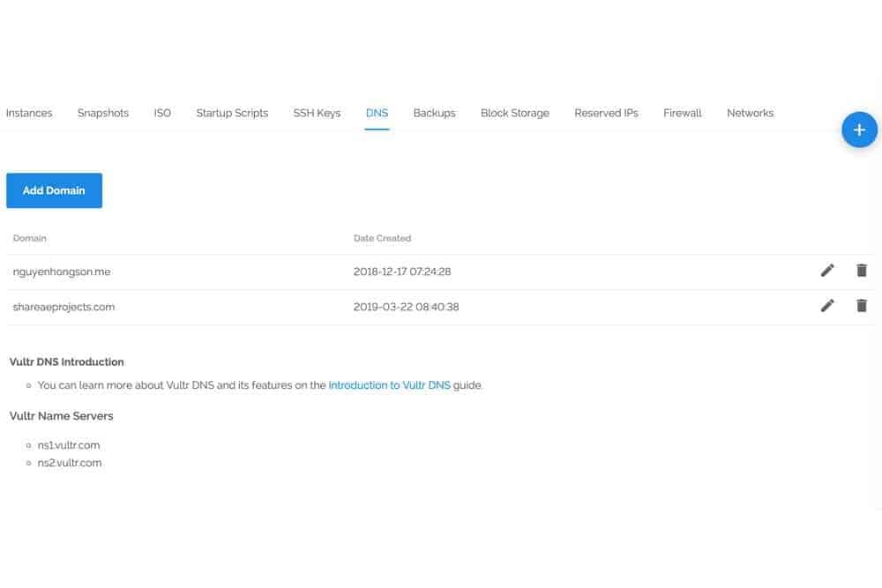Open the Introduction to Vultr DNS link
This screenshot has height=588, width=882.
click(x=389, y=385)
